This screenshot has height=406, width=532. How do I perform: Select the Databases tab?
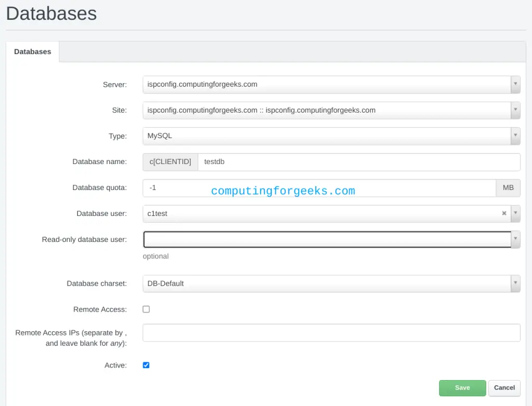tap(33, 51)
